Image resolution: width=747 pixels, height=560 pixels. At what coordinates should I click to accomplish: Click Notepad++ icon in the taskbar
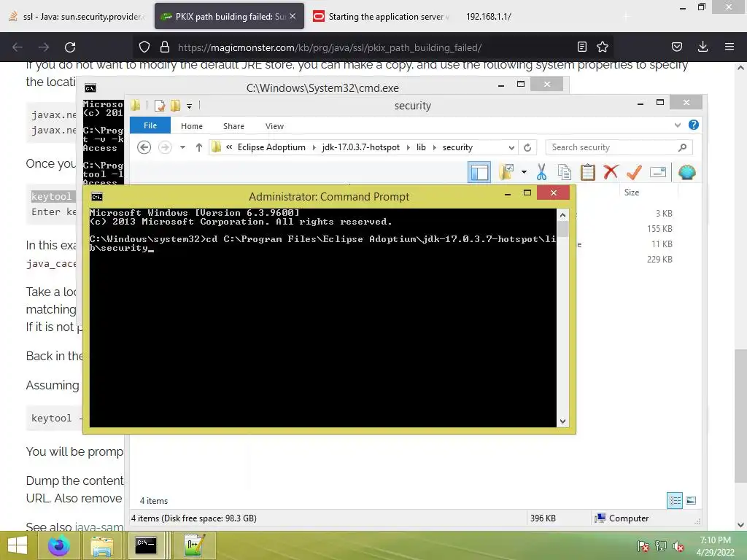pos(194,545)
